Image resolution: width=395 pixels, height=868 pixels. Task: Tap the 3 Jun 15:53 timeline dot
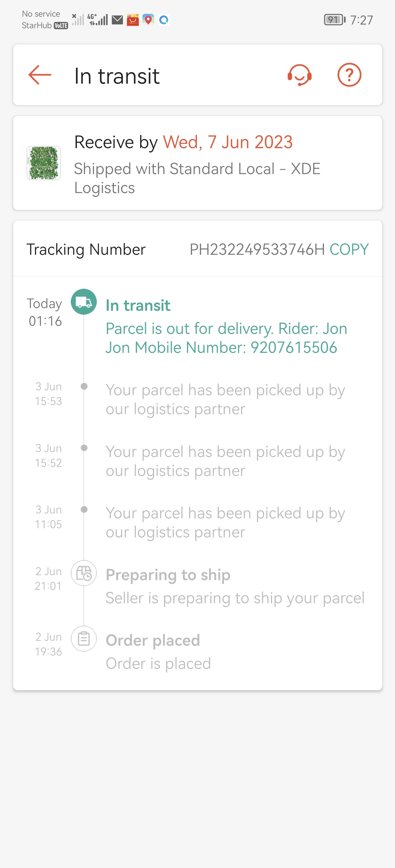tap(84, 386)
